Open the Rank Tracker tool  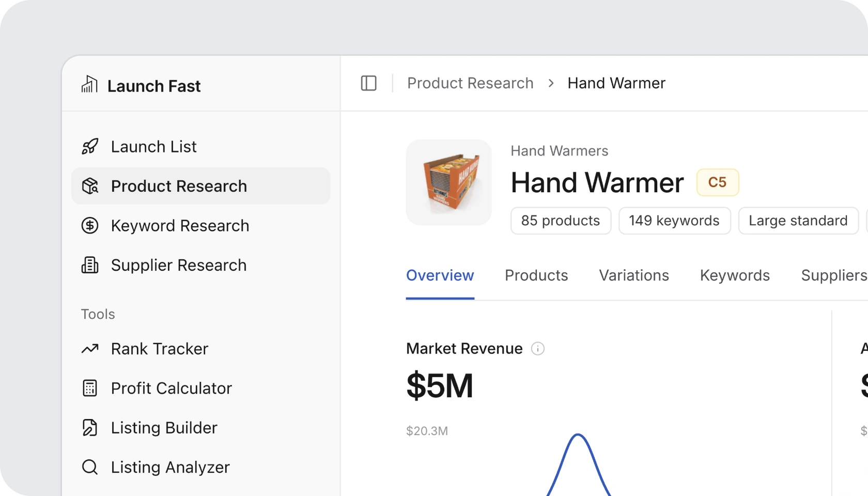click(200, 349)
